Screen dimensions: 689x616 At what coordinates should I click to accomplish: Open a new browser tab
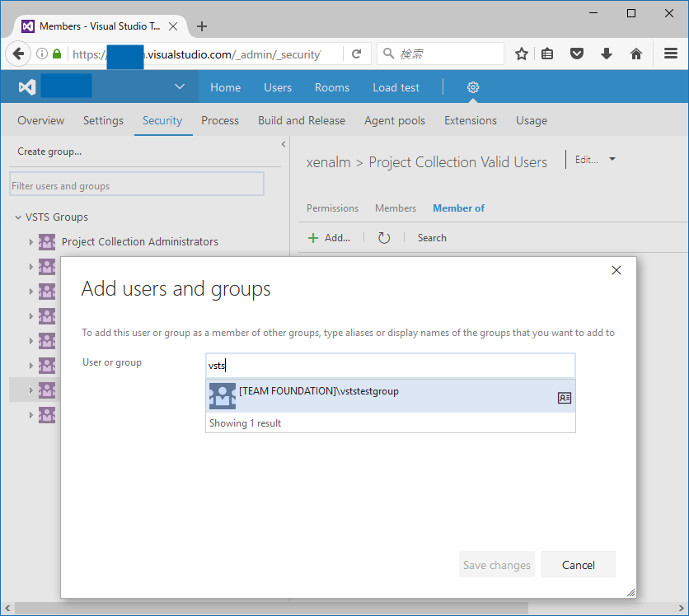(202, 26)
